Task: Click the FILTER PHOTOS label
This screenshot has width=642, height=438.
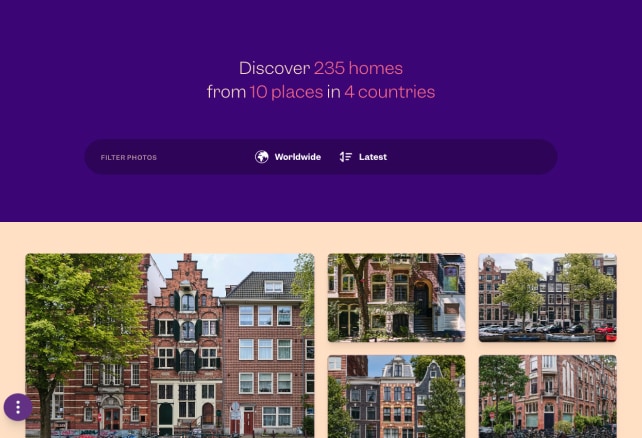Action: 128,158
